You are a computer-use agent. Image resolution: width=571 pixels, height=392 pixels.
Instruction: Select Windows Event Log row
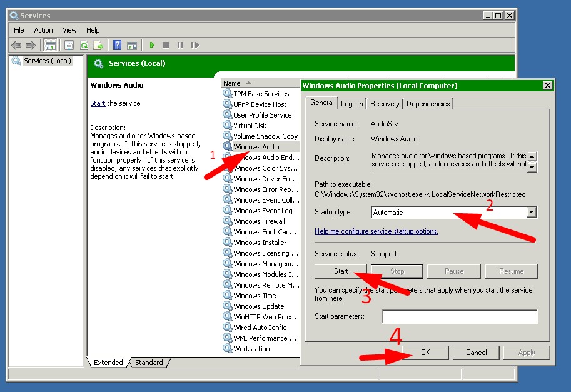[x=263, y=210]
